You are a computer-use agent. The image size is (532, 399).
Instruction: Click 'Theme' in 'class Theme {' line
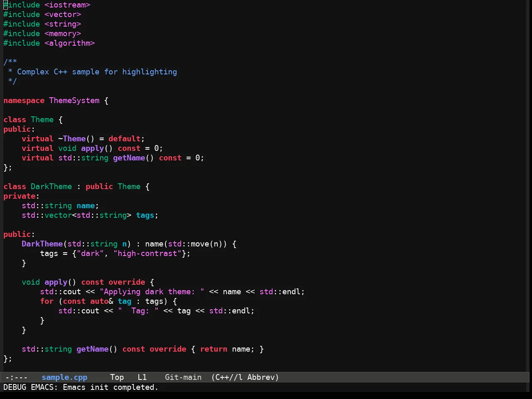42,120
